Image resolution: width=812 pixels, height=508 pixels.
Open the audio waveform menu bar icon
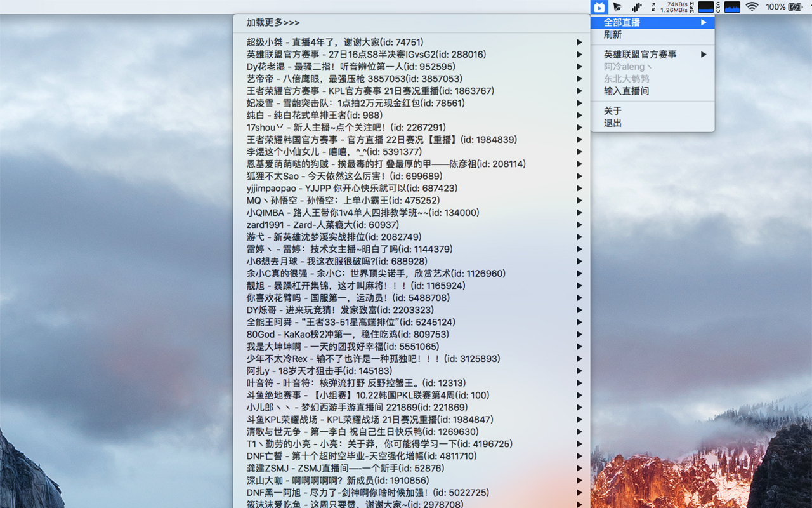point(636,7)
